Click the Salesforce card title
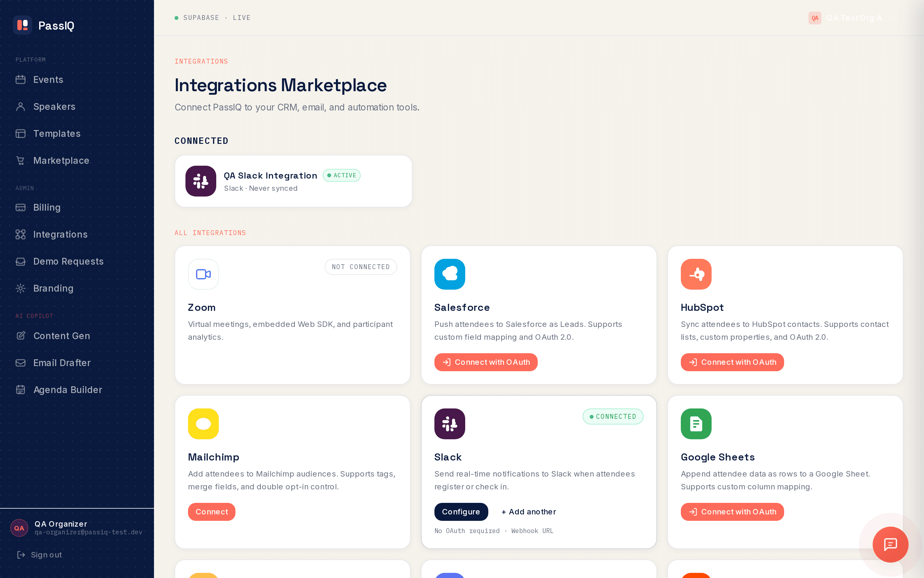 pos(462,307)
